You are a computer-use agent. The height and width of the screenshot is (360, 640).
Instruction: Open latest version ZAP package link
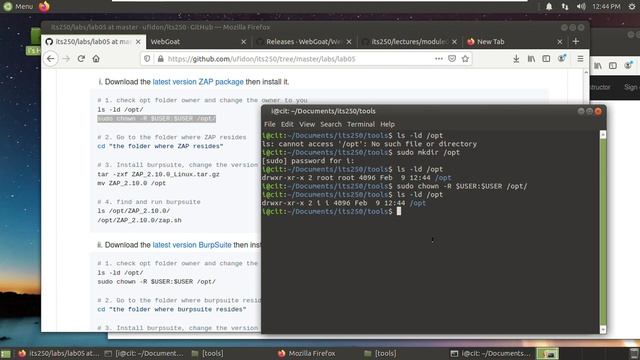(x=198, y=82)
